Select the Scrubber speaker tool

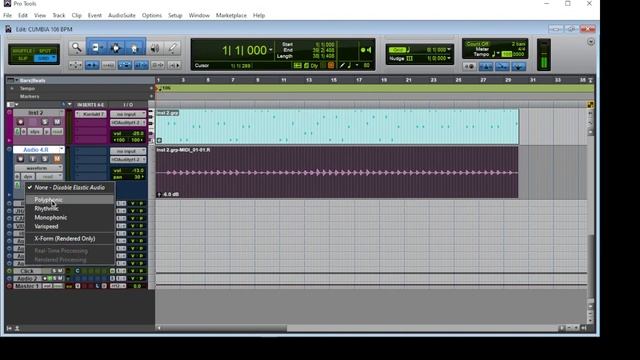click(x=155, y=48)
